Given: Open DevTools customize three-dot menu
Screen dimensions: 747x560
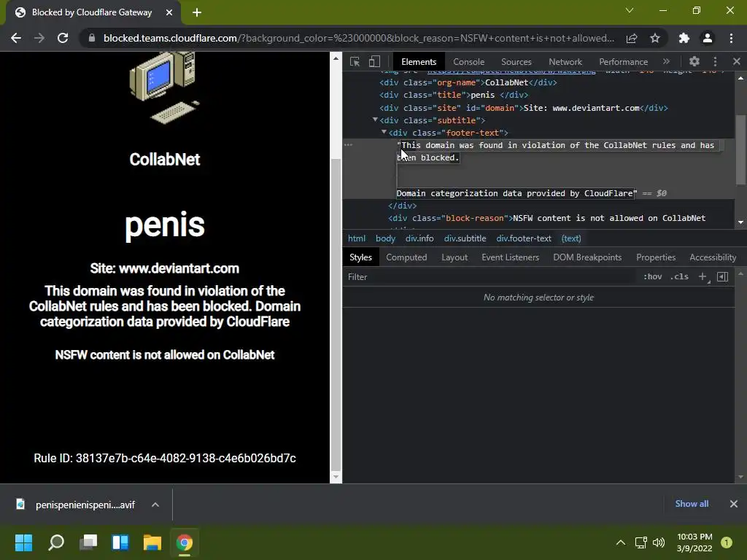Looking at the screenshot, I should [x=715, y=61].
